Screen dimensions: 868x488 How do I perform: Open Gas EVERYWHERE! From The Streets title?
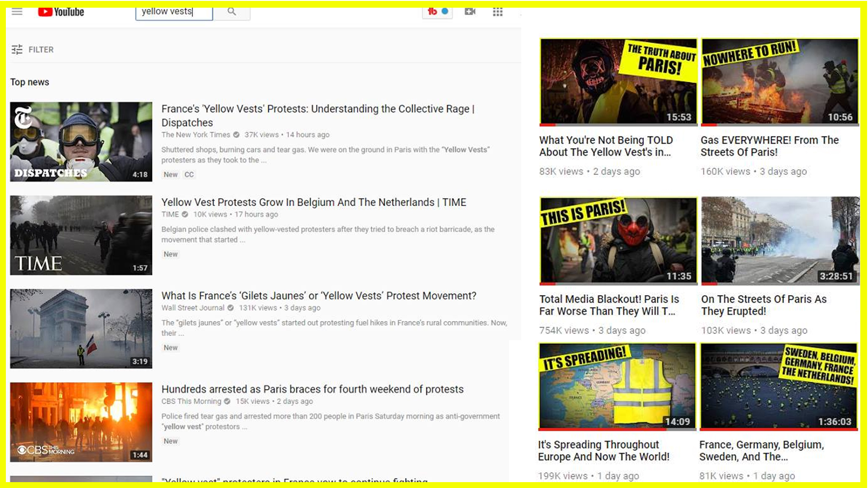pos(769,146)
